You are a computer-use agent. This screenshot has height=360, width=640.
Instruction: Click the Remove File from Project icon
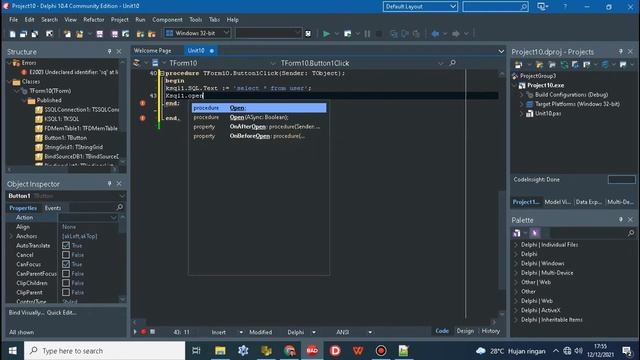pos(152,34)
